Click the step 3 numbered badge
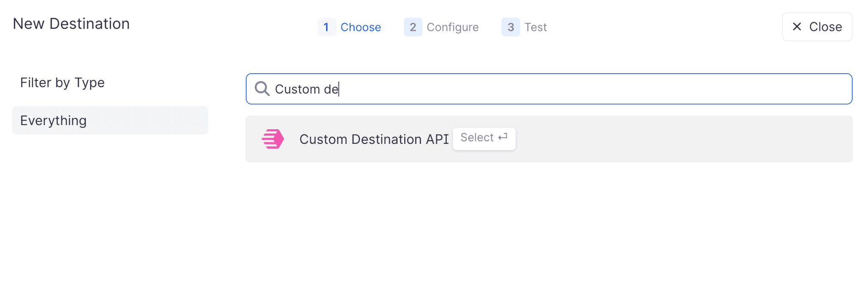The image size is (868, 284). pyautogui.click(x=511, y=27)
